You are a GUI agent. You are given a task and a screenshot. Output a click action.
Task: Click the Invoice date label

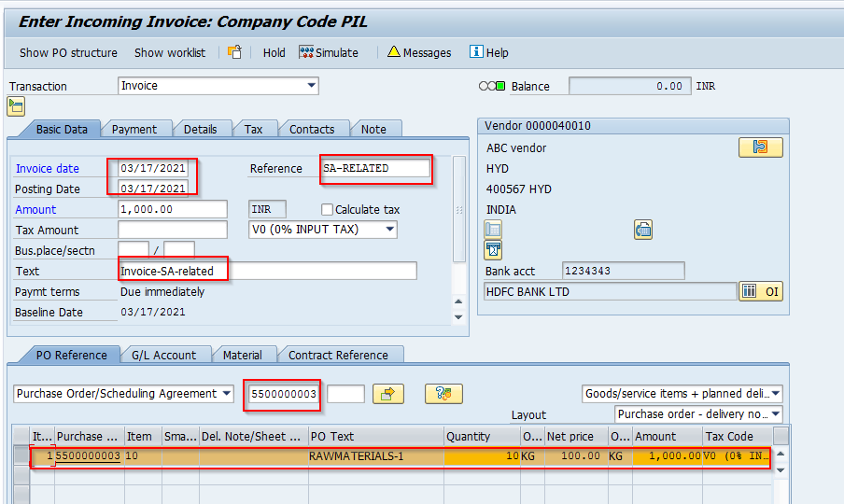click(48, 168)
